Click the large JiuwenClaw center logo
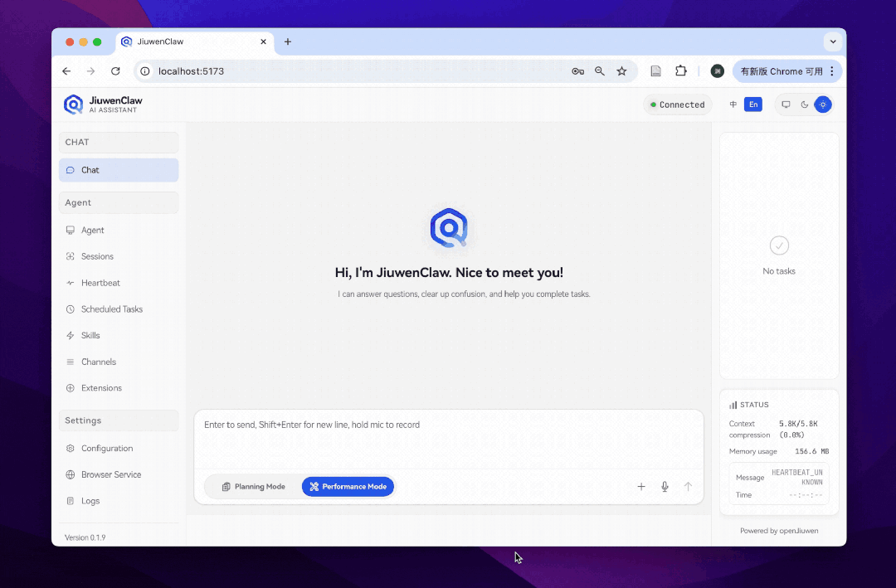Screen dimensions: 896x588 click(x=449, y=228)
